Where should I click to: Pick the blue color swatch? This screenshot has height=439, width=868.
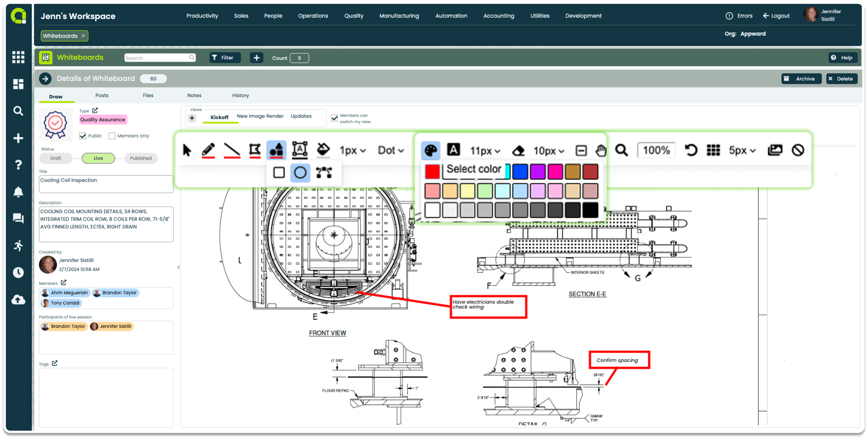tap(520, 172)
